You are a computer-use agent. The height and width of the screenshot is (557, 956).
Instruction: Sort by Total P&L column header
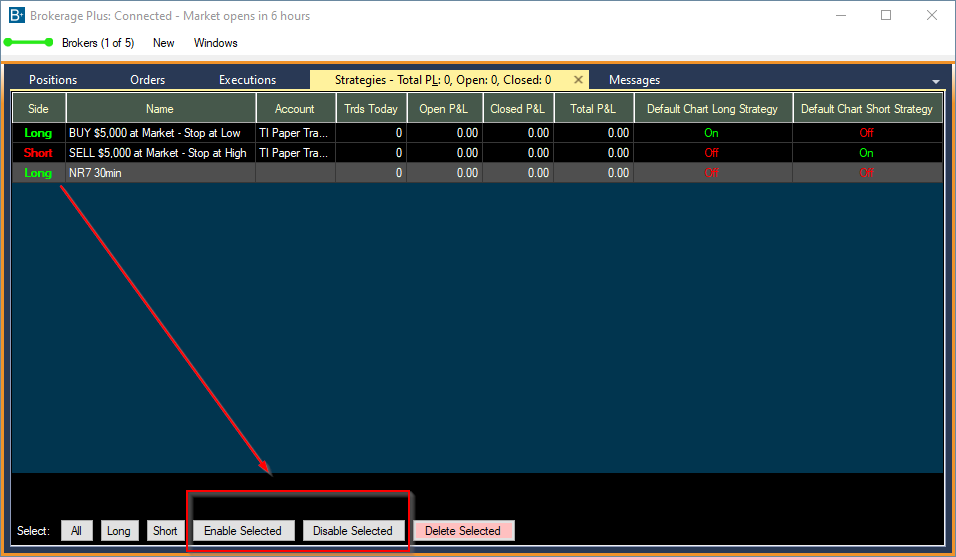coord(593,108)
